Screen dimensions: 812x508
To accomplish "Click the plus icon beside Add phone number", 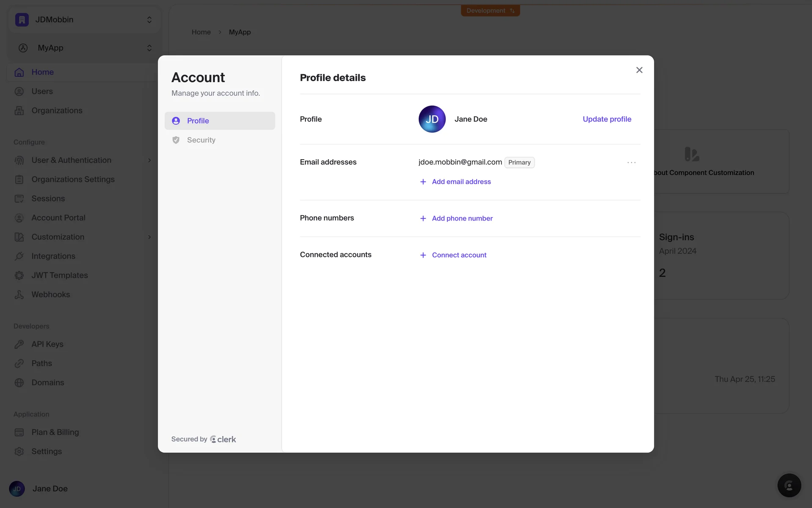I will [423, 218].
